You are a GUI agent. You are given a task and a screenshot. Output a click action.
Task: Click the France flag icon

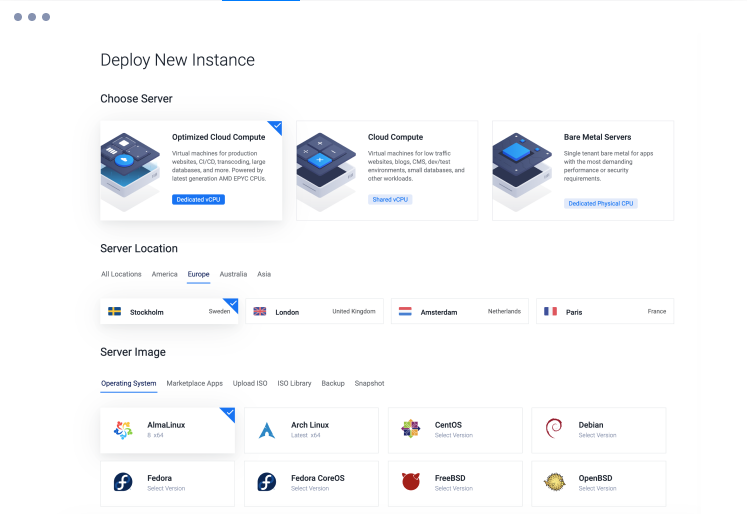tap(550, 312)
